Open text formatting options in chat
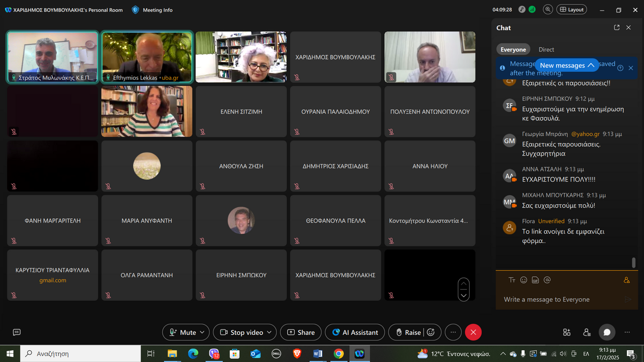 point(511,280)
